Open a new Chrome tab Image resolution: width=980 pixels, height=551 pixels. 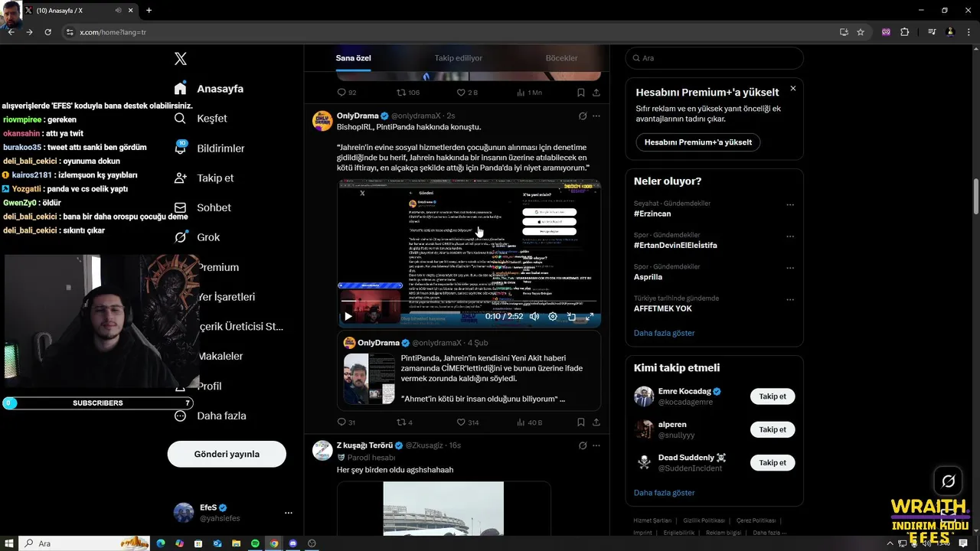coord(149,11)
